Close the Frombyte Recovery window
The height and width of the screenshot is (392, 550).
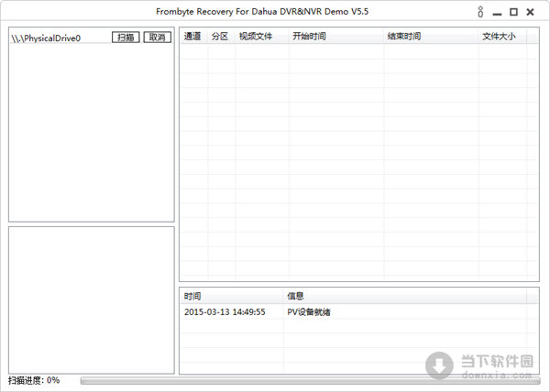tap(531, 12)
